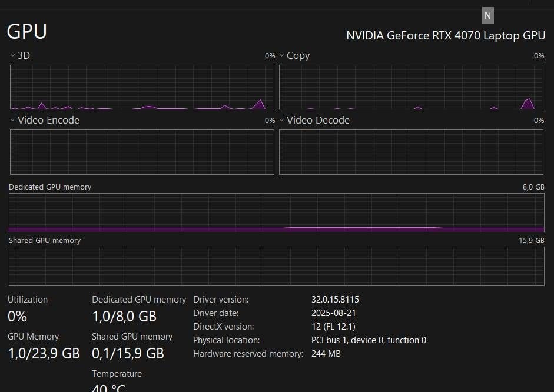The width and height of the screenshot is (554, 392).
Task: Select the NVIDIA GeForce RTX 4070 name
Action: point(445,35)
